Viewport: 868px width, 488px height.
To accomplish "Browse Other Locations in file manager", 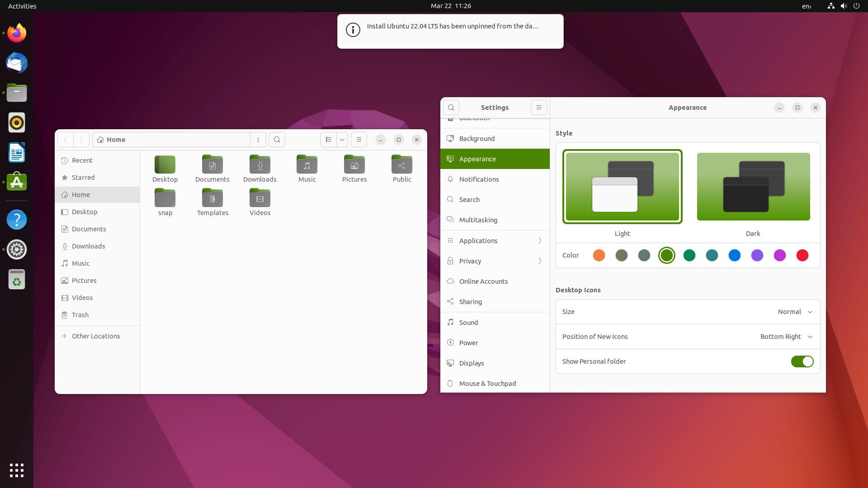I will coord(95,336).
